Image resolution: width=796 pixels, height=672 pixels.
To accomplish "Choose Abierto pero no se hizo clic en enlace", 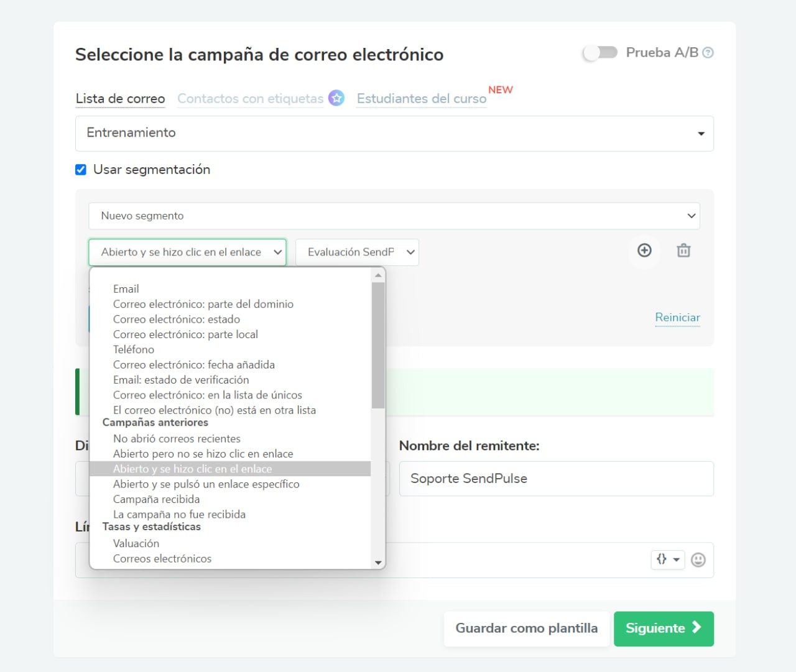I will [230, 454].
